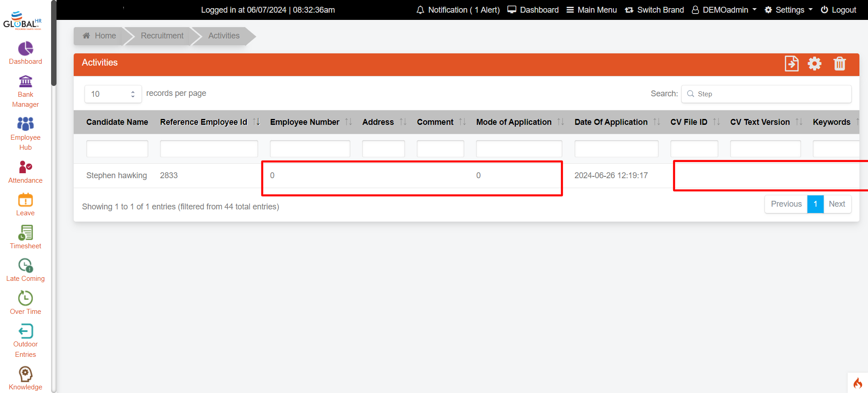Screen dimensions: 868x393
Task: Open the gear settings icon in Activities header
Action: pyautogui.click(x=815, y=64)
